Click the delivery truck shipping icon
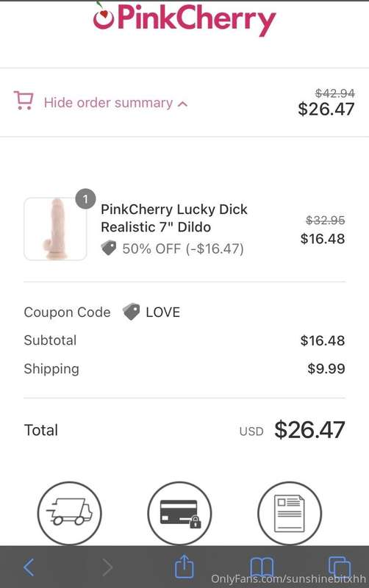Screen dimensions: 369x588 pos(69,512)
